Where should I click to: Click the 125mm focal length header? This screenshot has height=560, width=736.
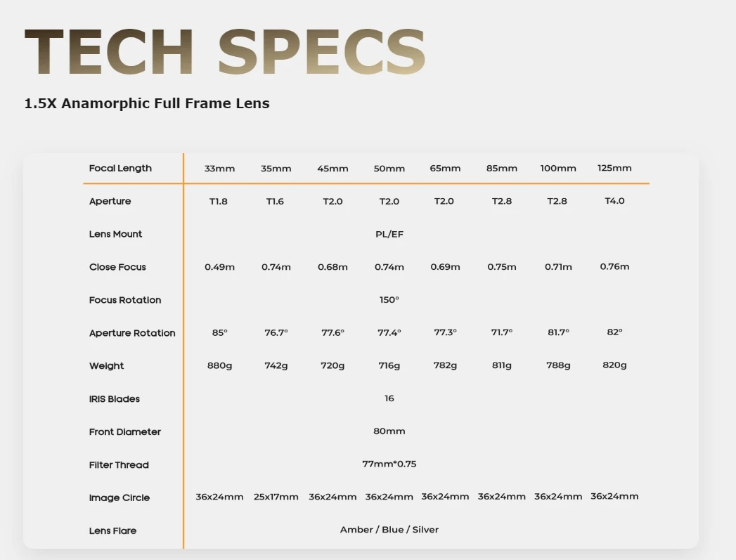tap(614, 168)
